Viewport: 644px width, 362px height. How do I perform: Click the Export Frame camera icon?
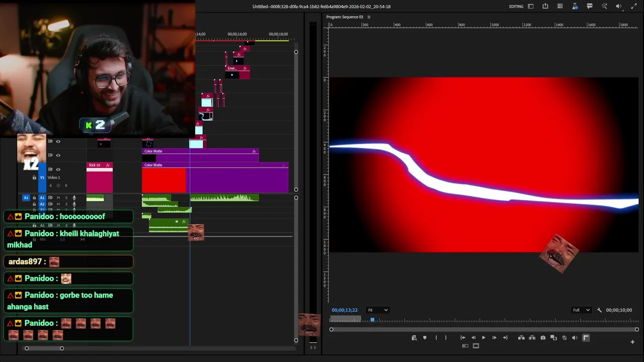(543, 338)
